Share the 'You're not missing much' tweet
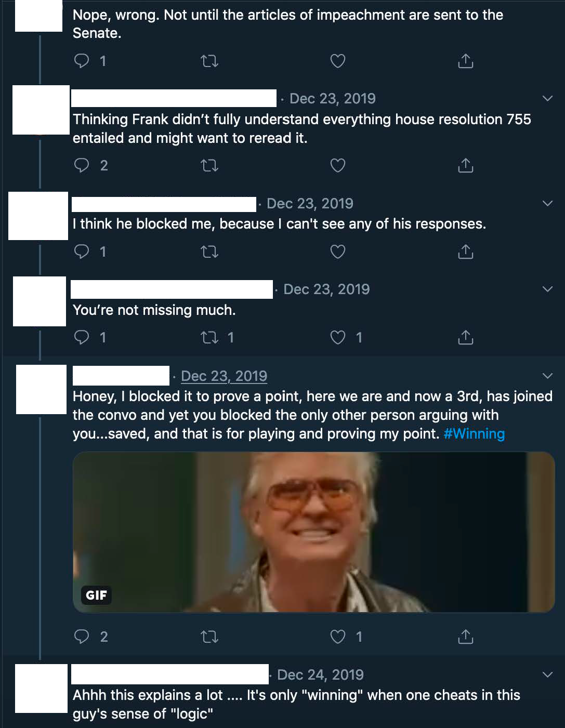This screenshot has width=565, height=728. pyautogui.click(x=466, y=338)
